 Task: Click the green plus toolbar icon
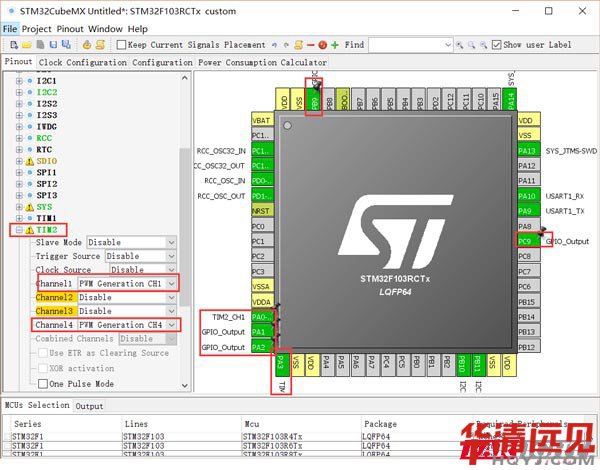(x=335, y=45)
